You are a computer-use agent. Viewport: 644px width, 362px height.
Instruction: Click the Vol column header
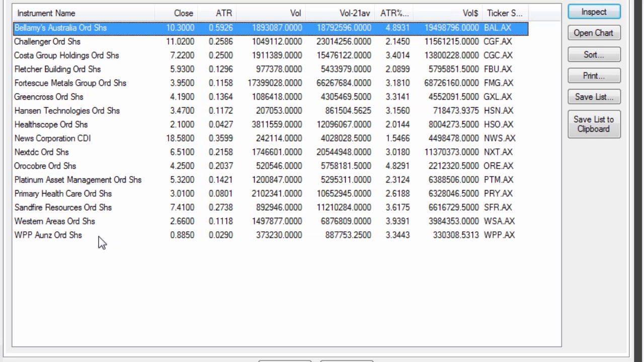(270, 13)
